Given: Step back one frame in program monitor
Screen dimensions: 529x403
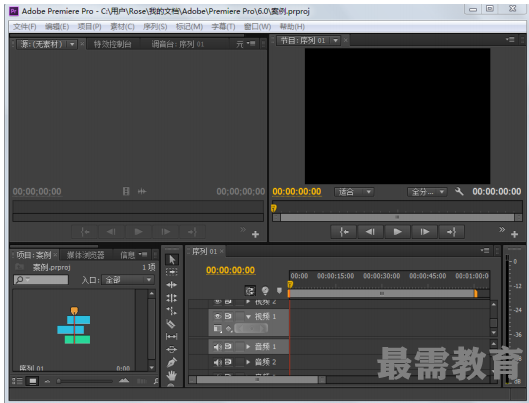Looking at the screenshot, I should point(370,232).
